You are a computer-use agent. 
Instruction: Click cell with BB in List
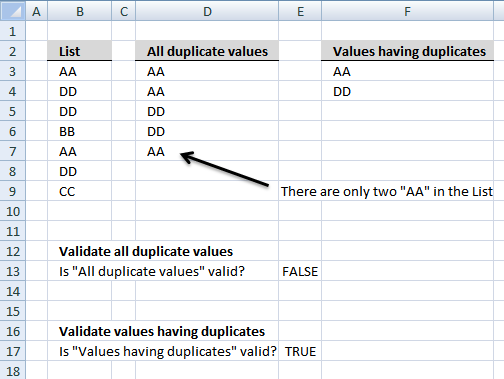pyautogui.click(x=80, y=131)
